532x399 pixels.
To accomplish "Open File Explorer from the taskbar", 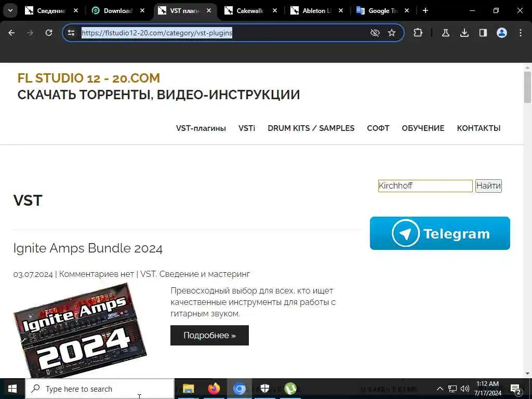I will (188, 389).
